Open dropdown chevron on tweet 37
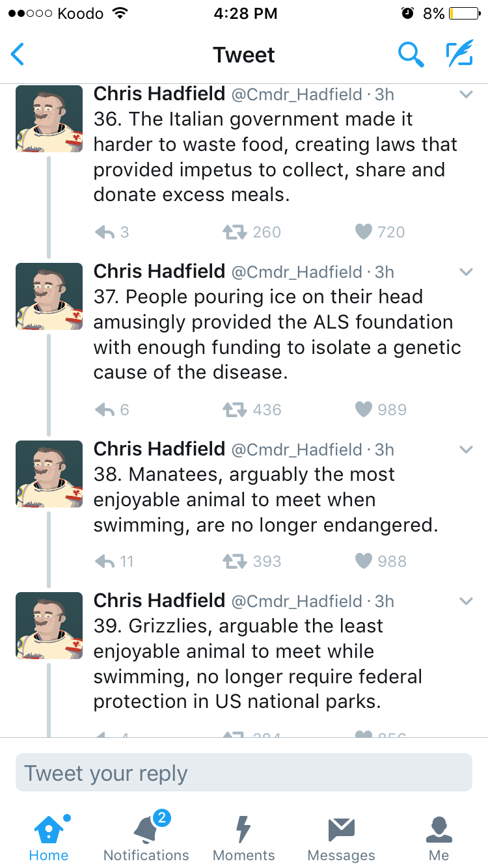488x868 pixels. pyautogui.click(x=466, y=272)
